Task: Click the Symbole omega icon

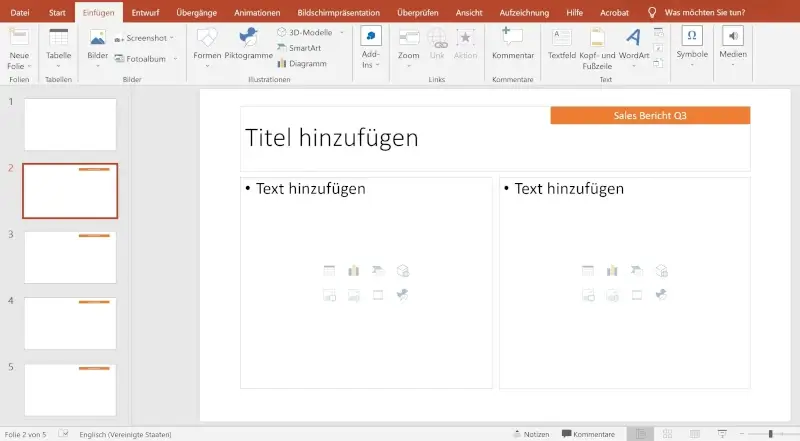Action: pyautogui.click(x=692, y=36)
